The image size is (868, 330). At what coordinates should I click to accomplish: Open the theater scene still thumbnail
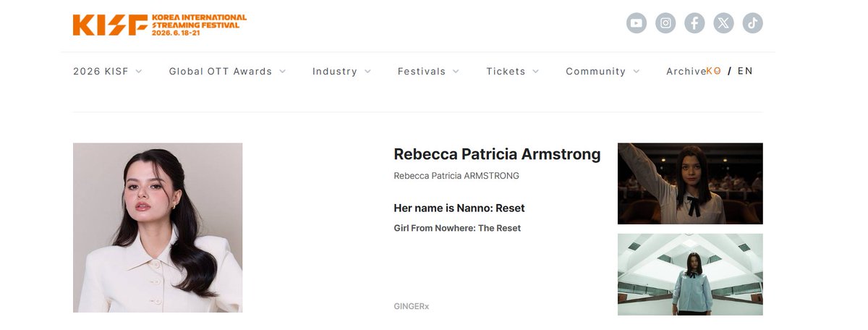tap(690, 184)
